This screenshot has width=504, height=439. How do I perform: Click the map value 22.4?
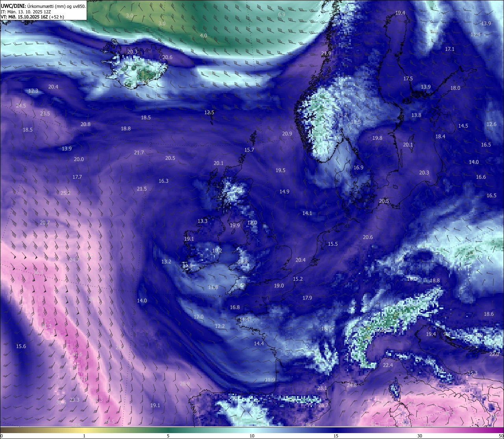[x=388, y=365]
